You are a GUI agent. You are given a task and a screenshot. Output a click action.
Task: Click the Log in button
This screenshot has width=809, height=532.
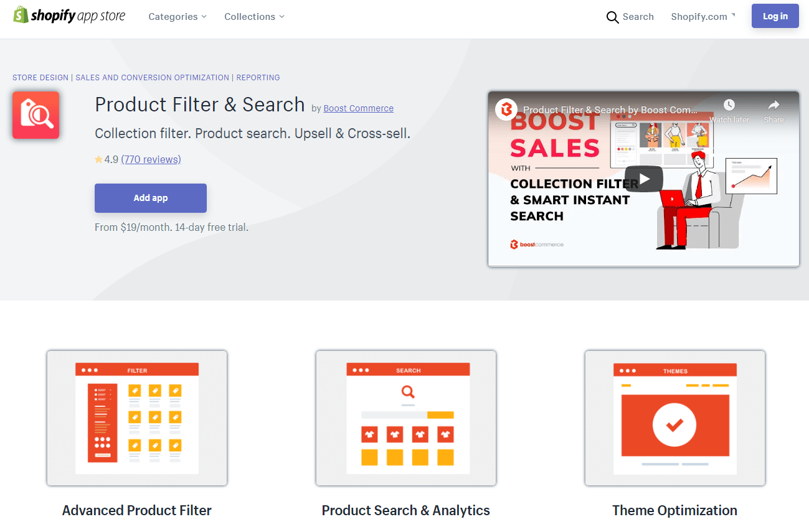tap(775, 16)
